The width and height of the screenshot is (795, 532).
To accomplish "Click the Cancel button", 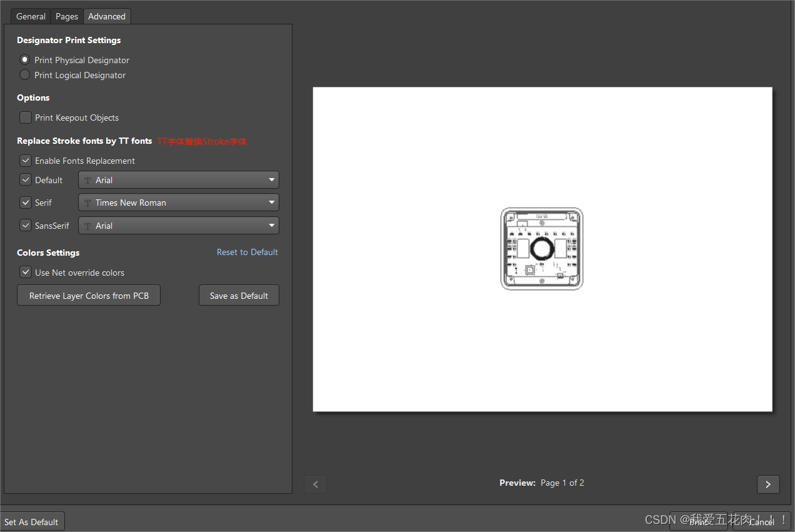I will [x=762, y=522].
